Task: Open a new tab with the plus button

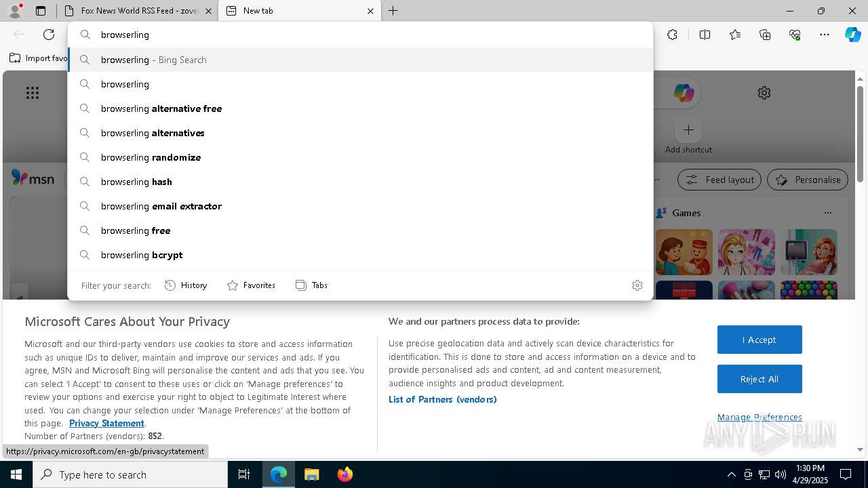Action: [x=393, y=11]
